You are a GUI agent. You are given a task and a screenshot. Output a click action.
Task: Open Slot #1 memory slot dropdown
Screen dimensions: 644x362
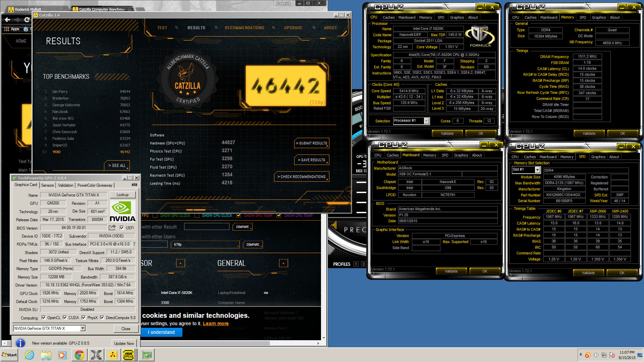537,170
